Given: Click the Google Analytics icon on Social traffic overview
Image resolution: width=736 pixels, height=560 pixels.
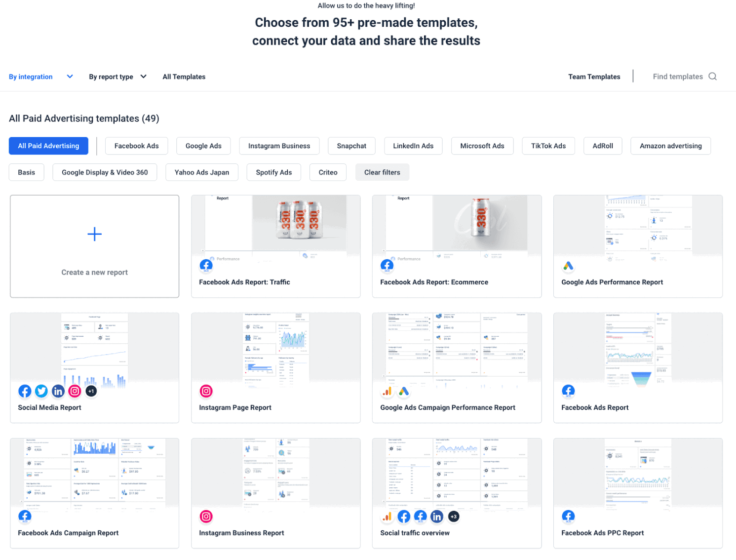Looking at the screenshot, I should tap(387, 516).
